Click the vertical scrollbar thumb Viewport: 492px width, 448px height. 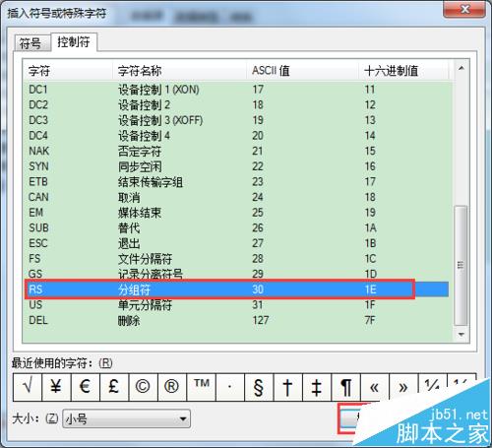pos(461,265)
